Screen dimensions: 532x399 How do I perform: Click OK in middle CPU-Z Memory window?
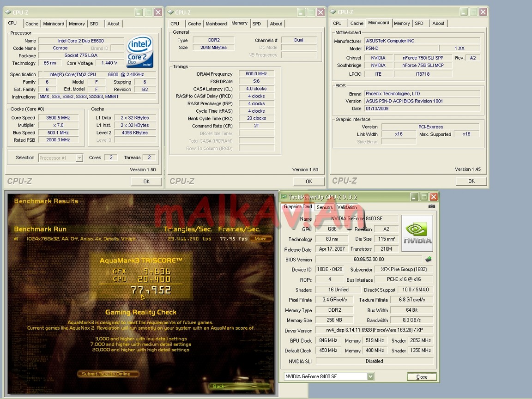coord(309,181)
